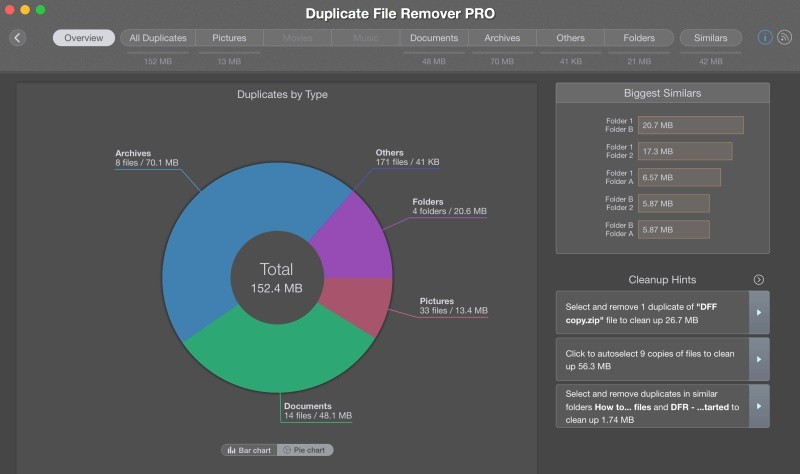Open the info icon in the toolbar
This screenshot has width=800, height=474.
pyautogui.click(x=764, y=37)
